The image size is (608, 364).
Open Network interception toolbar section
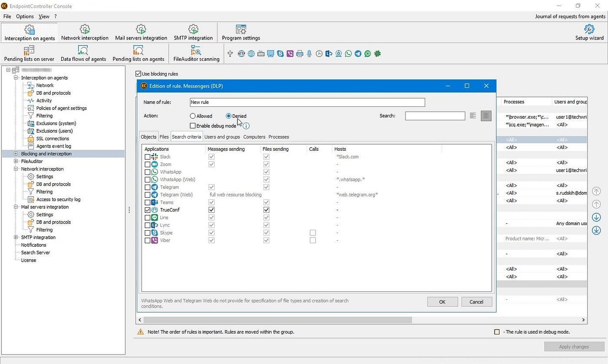click(x=85, y=33)
